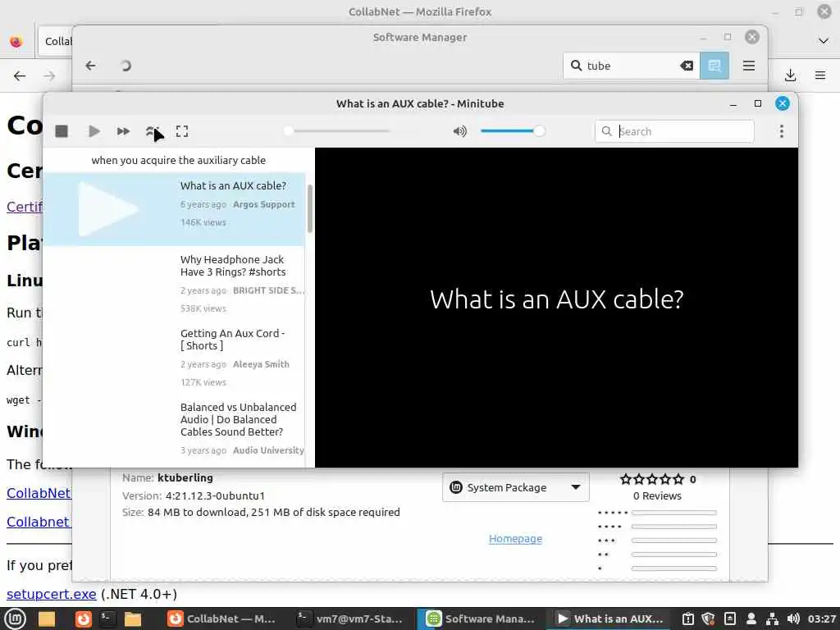
Task: Select 'What is an AUX cable?' playlist item
Action: 174,209
